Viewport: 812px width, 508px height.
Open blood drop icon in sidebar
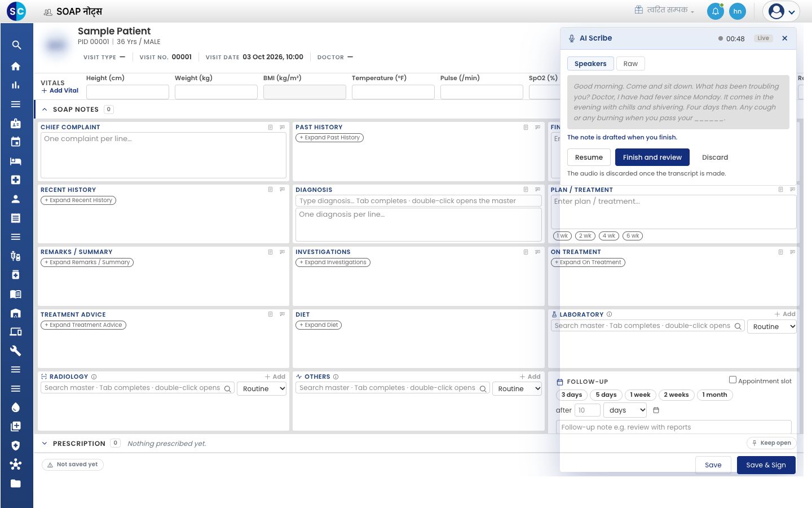coord(16,408)
